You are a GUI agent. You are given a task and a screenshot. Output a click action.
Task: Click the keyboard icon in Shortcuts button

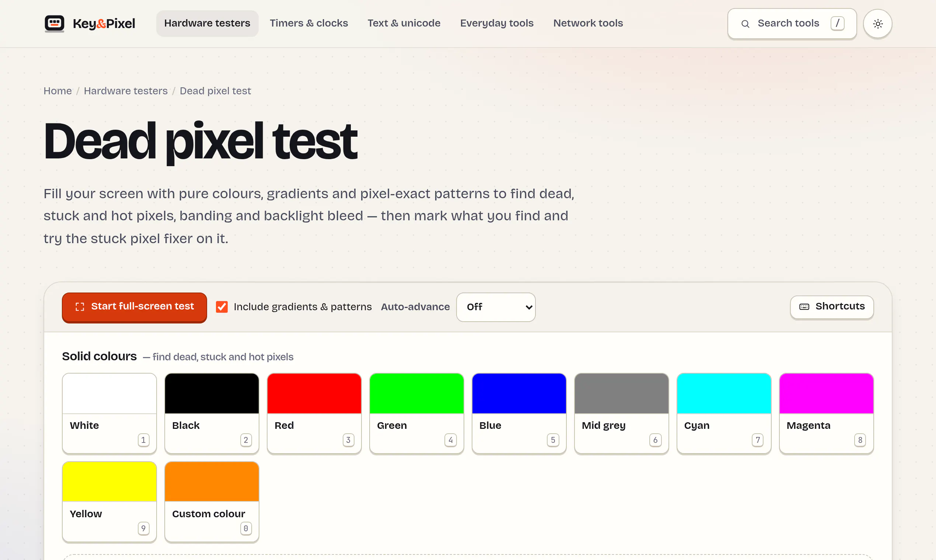[804, 307]
